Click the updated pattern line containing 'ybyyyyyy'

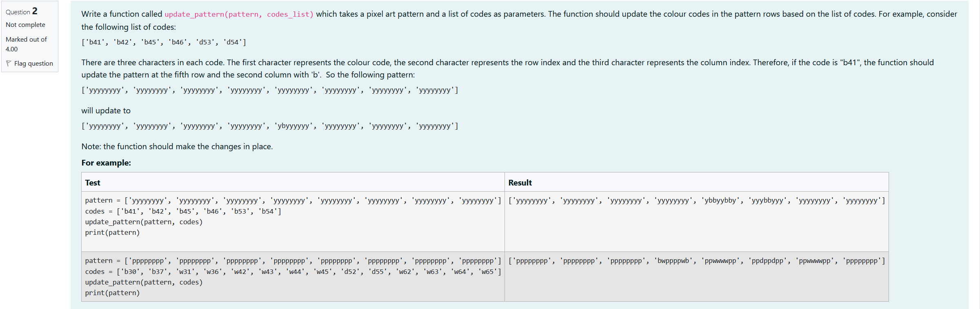coord(270,126)
